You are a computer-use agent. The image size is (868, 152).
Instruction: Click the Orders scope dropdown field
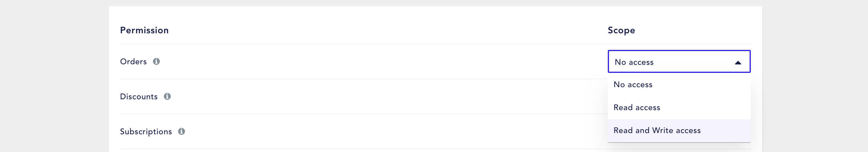tap(679, 61)
